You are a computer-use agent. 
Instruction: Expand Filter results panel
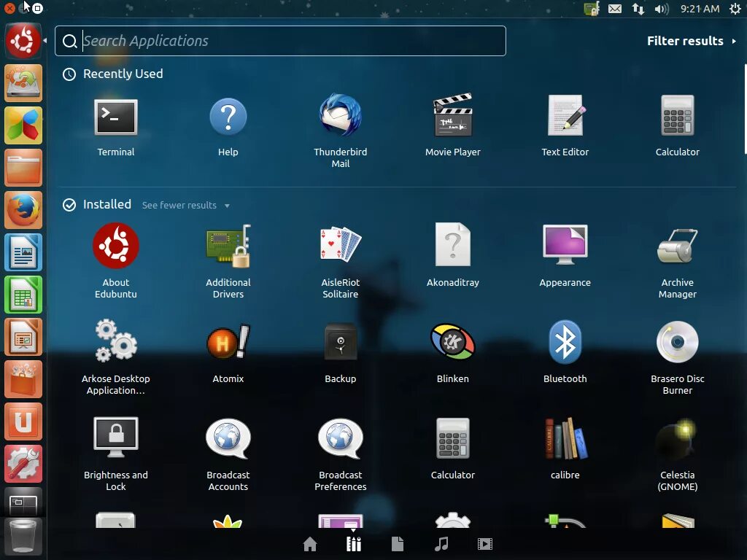tap(692, 41)
